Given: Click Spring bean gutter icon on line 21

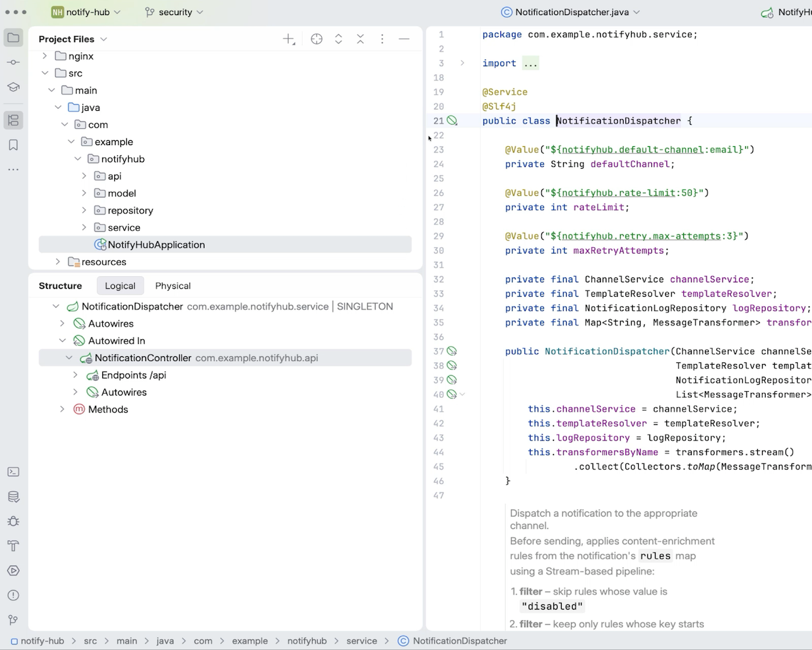Looking at the screenshot, I should (x=452, y=121).
